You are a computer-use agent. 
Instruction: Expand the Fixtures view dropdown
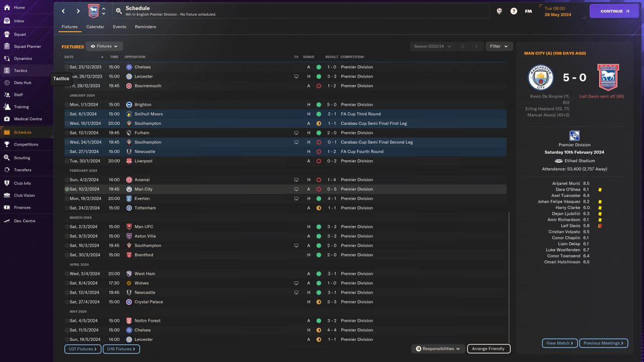104,46
